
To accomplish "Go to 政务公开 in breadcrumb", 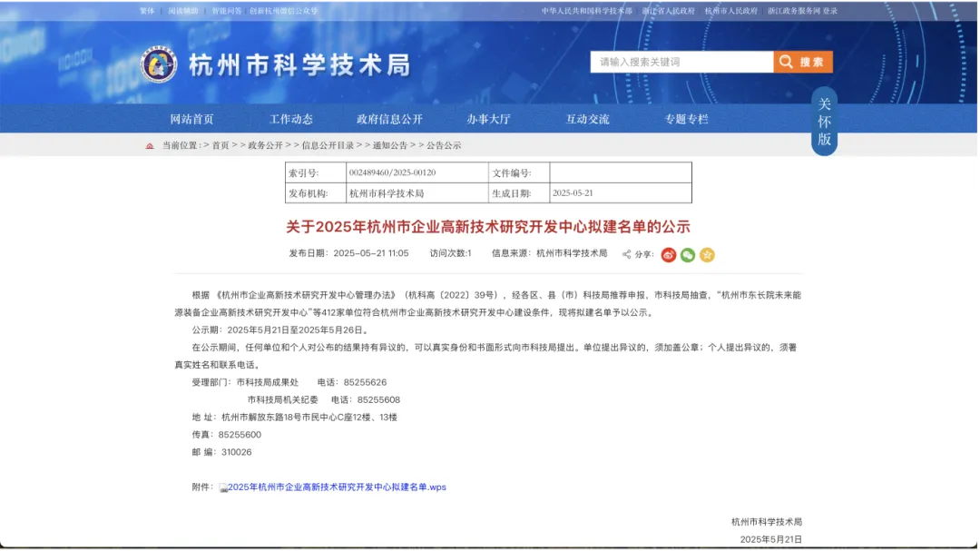I will (266, 146).
